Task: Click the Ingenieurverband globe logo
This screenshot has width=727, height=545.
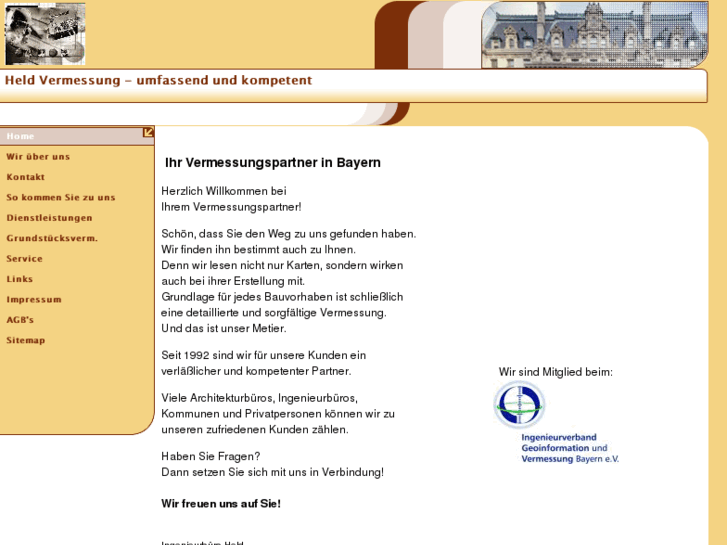Action: (x=519, y=404)
